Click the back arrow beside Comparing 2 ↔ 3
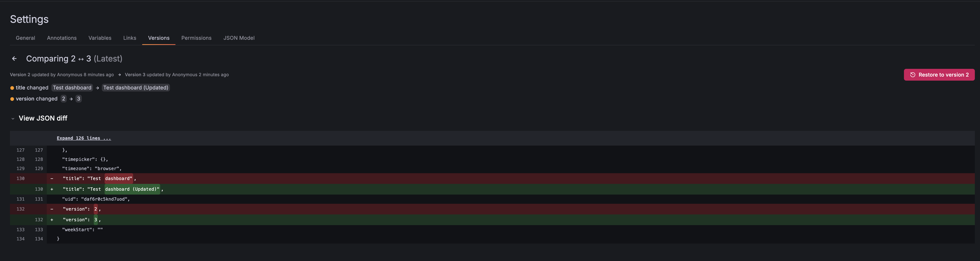 point(15,58)
